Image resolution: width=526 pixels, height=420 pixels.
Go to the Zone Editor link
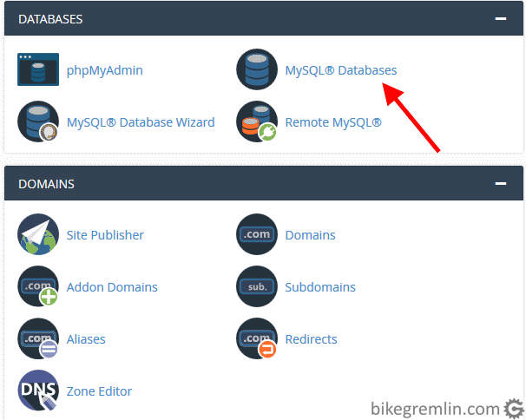99,391
